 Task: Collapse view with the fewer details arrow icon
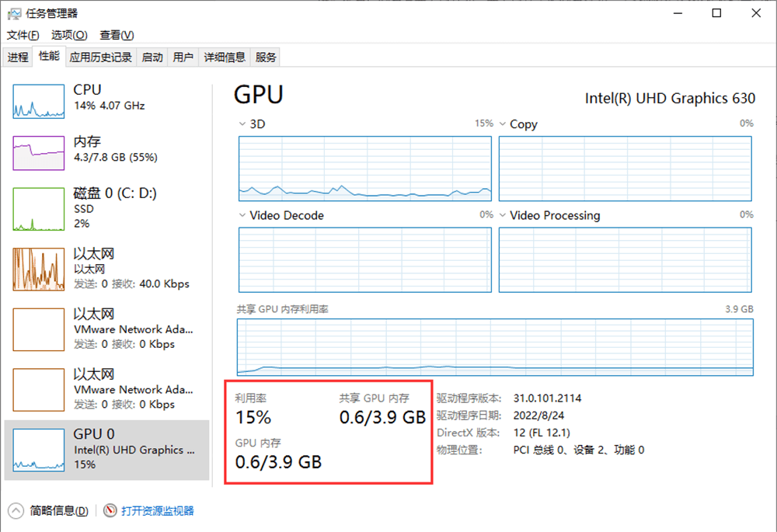[x=16, y=510]
